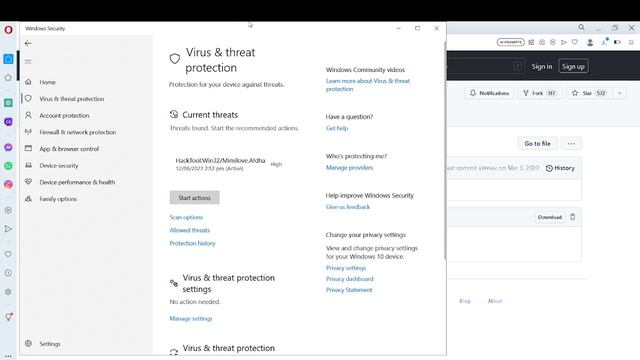Open the Home section in Windows Security
The height and width of the screenshot is (360, 640).
point(47,82)
